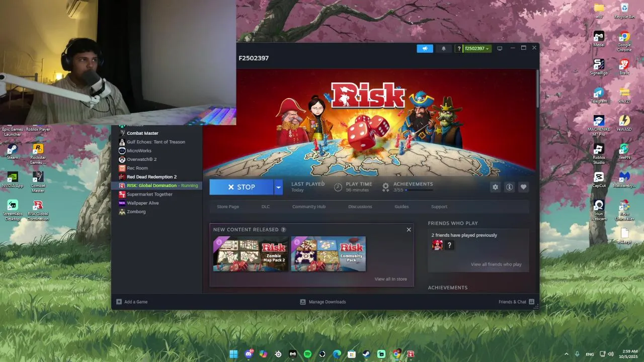This screenshot has width=644, height=362.
Task: Select the Roblox Studio desktop icon
Action: click(x=599, y=154)
